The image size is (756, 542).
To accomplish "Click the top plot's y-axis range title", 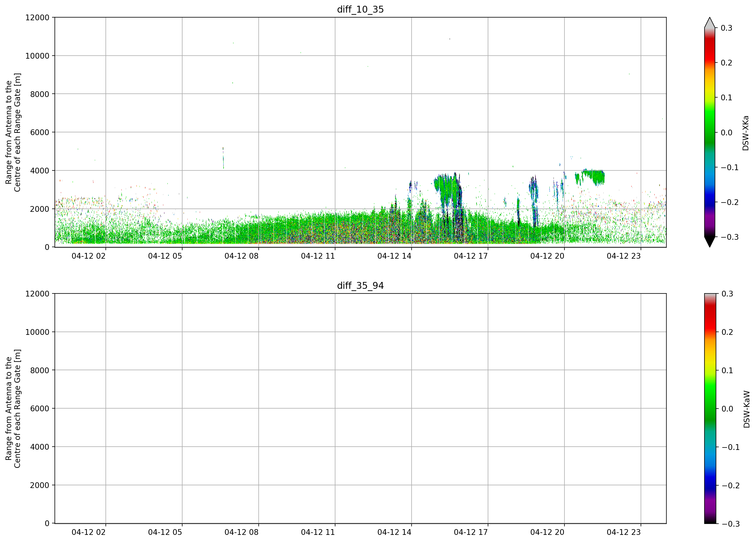I will (13, 132).
